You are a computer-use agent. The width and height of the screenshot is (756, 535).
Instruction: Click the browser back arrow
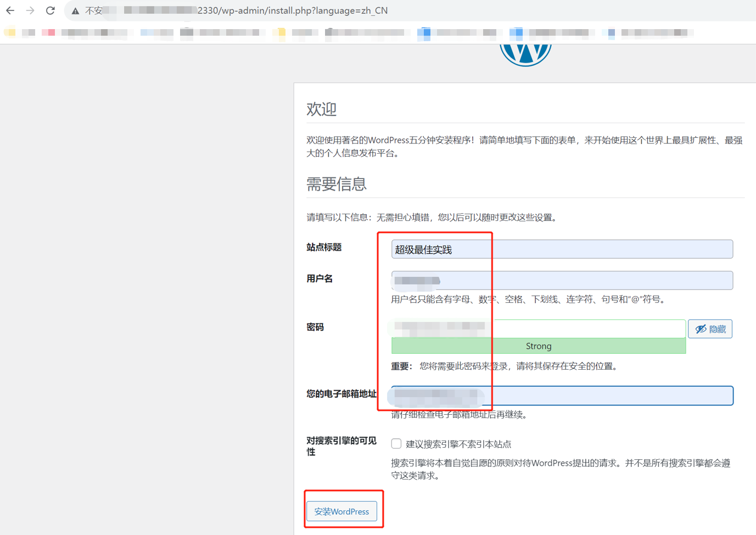11,10
